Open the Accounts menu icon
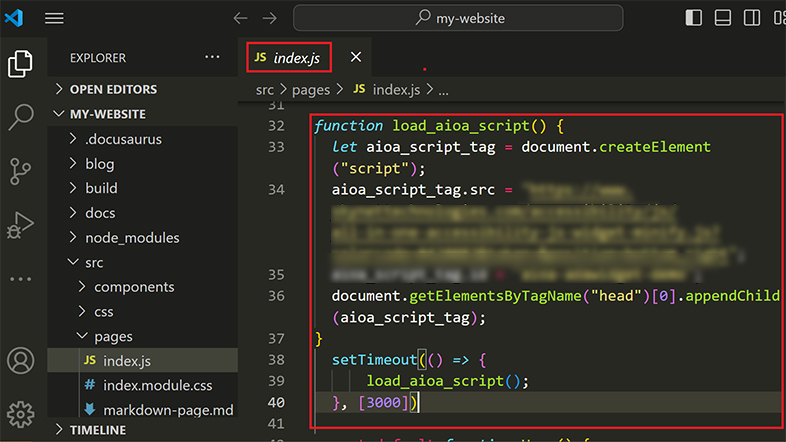This screenshot has width=786, height=442. coord(21,360)
